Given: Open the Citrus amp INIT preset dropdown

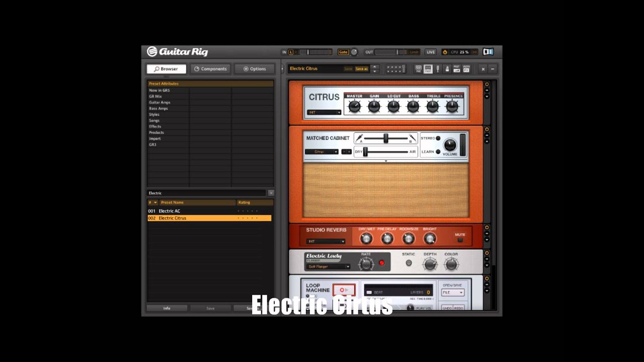Looking at the screenshot, I should click(x=324, y=112).
